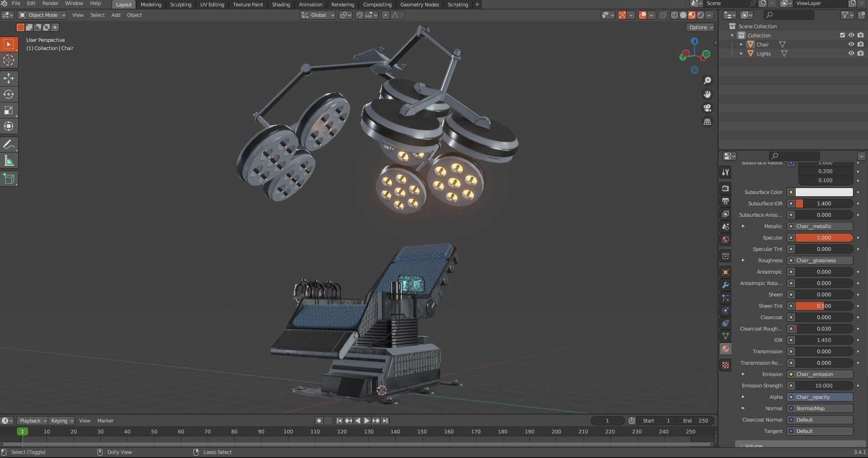Viewport: 868px width, 458px height.
Task: Expand the Lights object in outliner
Action: (x=741, y=54)
